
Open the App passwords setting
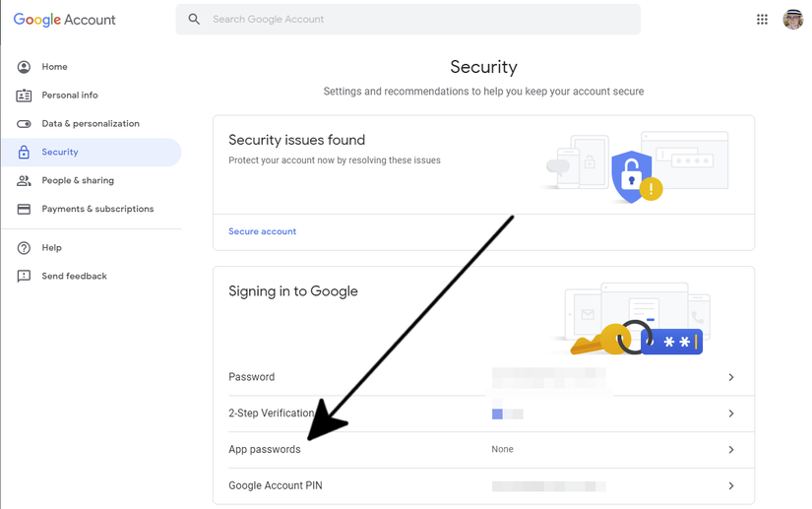coord(265,450)
